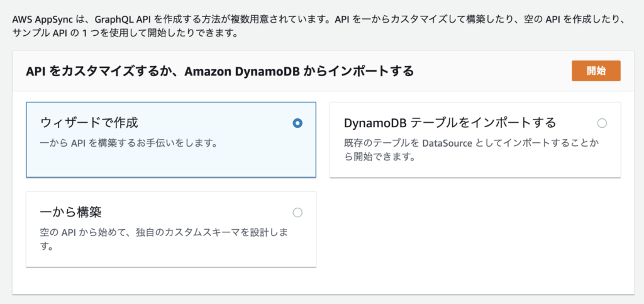Select the ウィザードで作成 radio button

pos(297,123)
